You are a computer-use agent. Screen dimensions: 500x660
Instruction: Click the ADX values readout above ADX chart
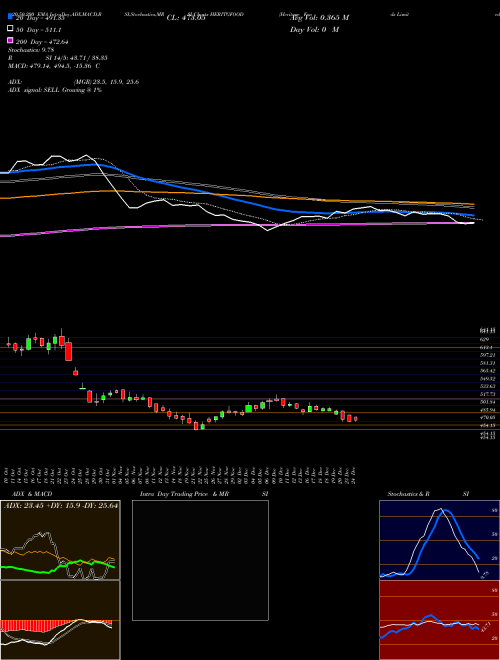click(61, 505)
